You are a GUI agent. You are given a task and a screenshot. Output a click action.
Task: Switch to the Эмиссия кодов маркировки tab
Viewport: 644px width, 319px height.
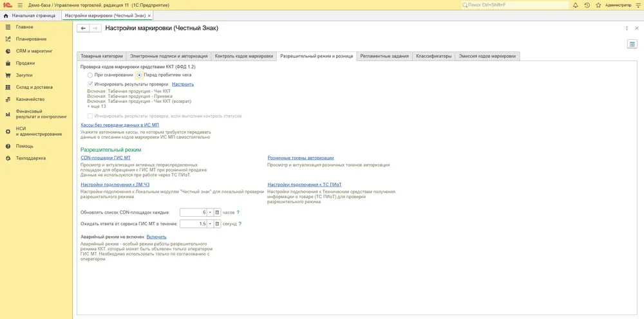[x=487, y=56]
